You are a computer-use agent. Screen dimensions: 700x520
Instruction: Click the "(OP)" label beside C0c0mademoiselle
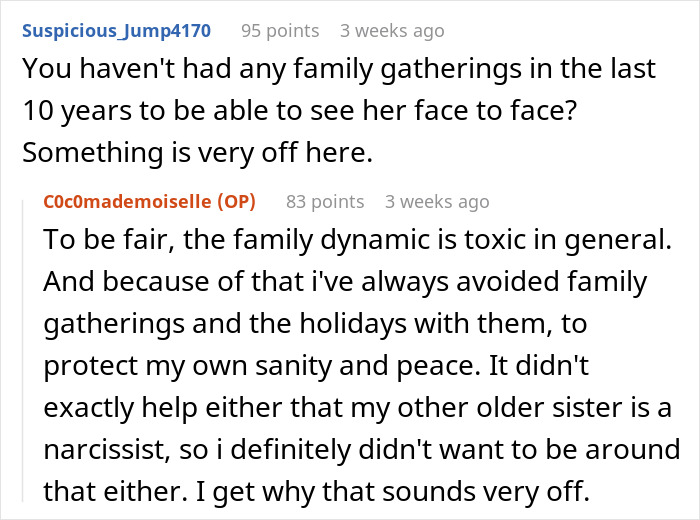coord(236,201)
